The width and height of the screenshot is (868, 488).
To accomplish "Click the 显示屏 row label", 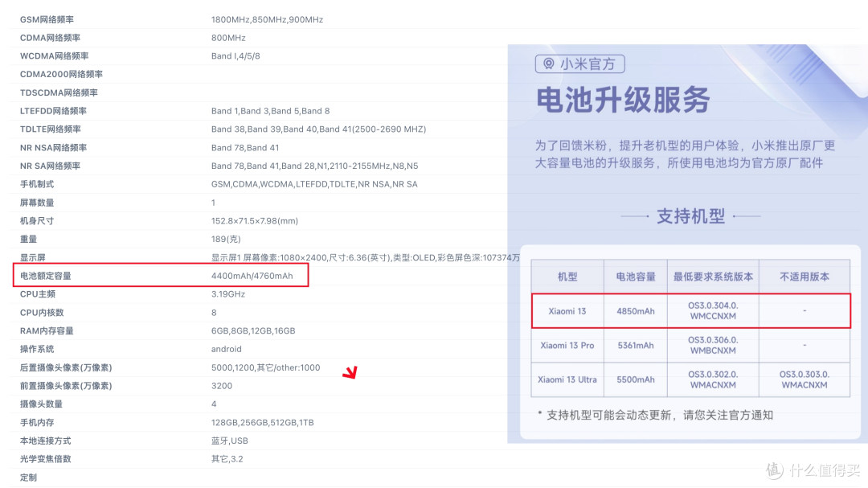I will (x=33, y=257).
